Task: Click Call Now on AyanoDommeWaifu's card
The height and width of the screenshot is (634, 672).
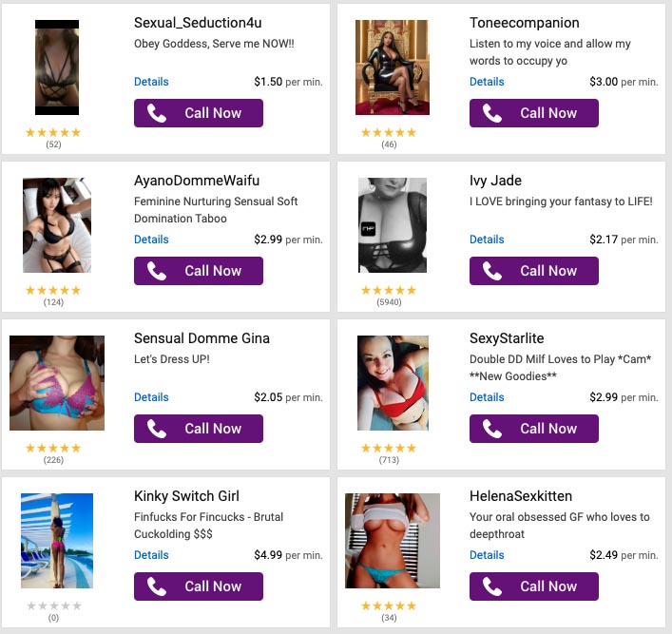Action: click(x=199, y=271)
